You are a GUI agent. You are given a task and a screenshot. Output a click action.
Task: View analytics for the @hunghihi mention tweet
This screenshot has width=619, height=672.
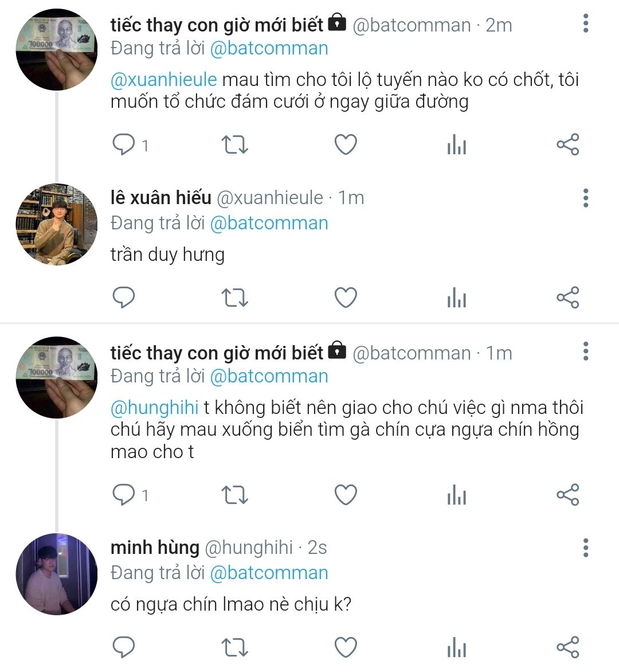(457, 494)
